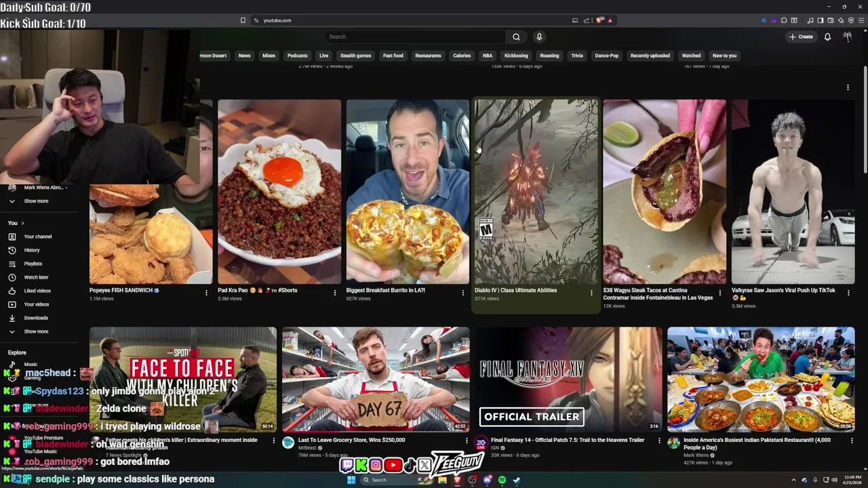868x488 pixels.
Task: Select the Mixes filter chip
Action: [x=269, y=56]
